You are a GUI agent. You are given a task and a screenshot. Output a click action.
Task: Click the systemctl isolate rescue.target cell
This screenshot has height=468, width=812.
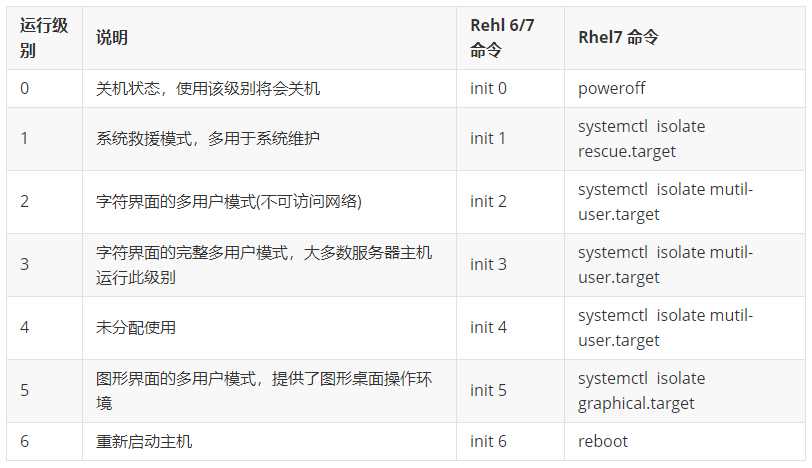click(x=685, y=139)
